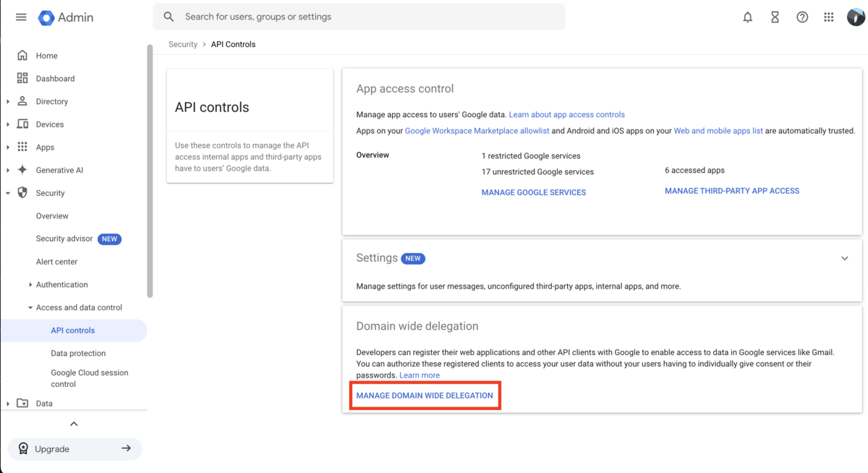Open Security from the breadcrumb
The image size is (868, 473).
(x=182, y=44)
